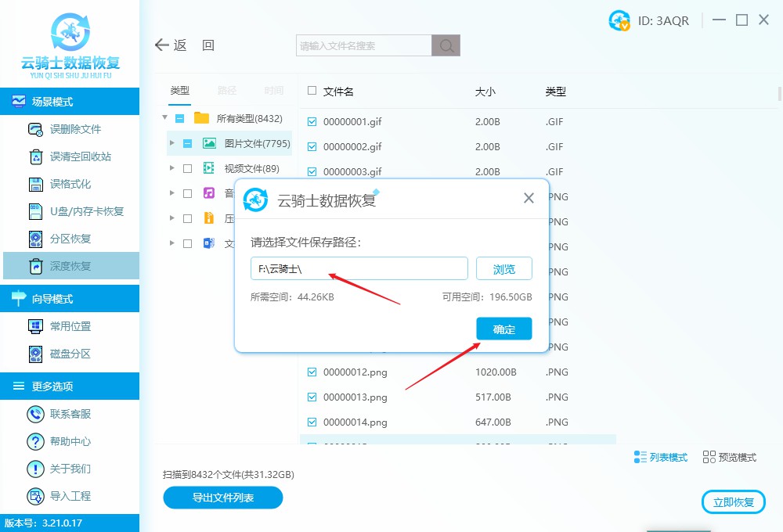Click the 误格式化 disk icon
Viewport: 783px width, 532px height.
tap(36, 184)
